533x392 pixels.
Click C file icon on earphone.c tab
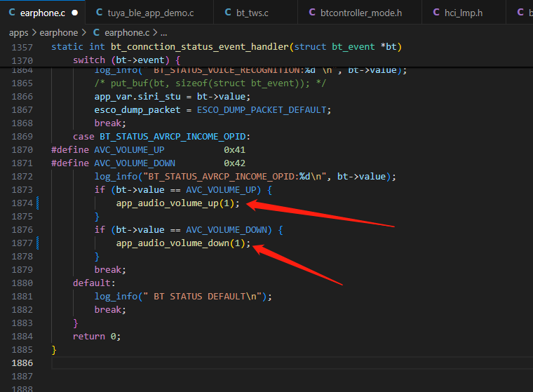click(x=12, y=13)
